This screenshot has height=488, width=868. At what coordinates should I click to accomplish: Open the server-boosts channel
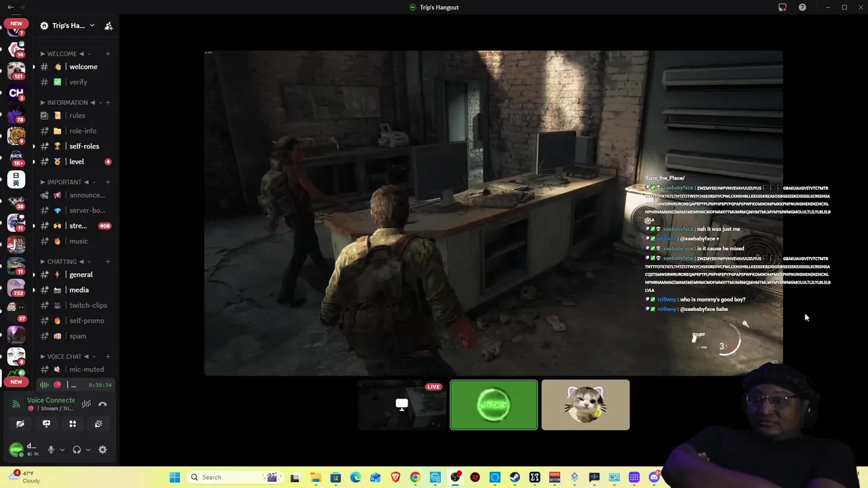coord(76,210)
